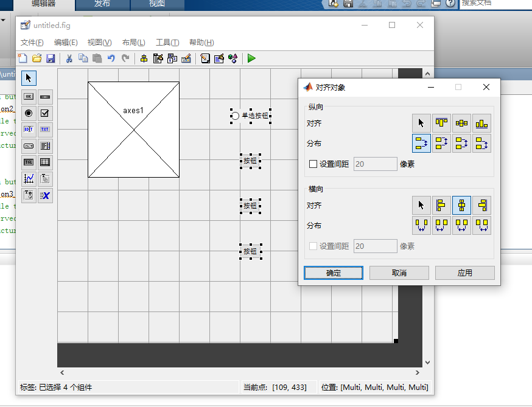The height and width of the screenshot is (407, 532).
Task: Toggle vertical align middle option
Action: click(x=461, y=123)
